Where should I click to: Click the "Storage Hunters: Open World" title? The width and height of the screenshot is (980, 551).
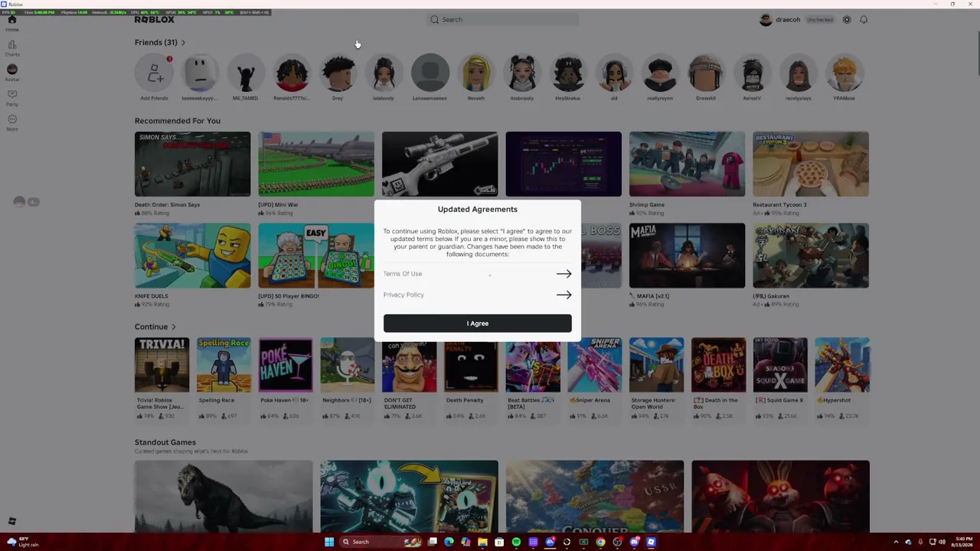(654, 403)
